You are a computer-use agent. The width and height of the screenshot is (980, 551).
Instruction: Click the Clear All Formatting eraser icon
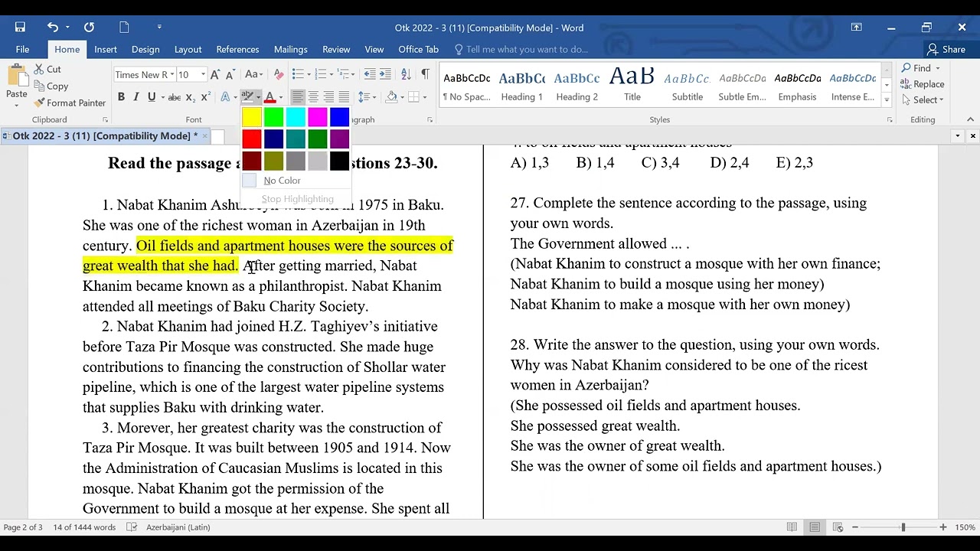(x=279, y=74)
